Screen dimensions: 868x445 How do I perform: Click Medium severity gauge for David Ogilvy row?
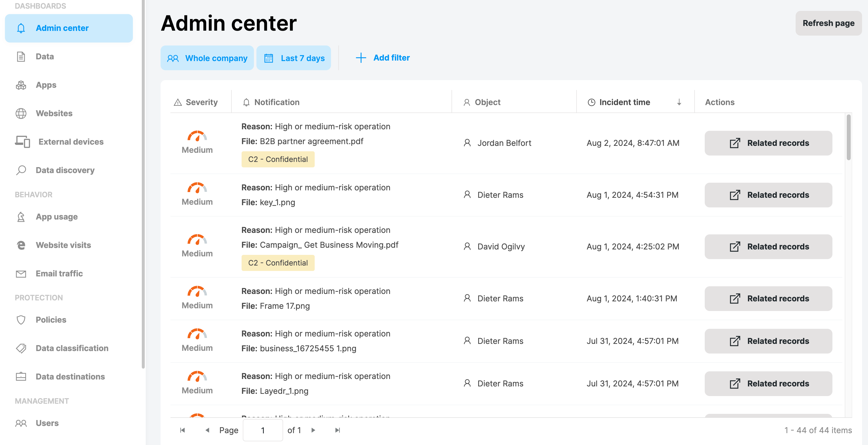tap(197, 240)
